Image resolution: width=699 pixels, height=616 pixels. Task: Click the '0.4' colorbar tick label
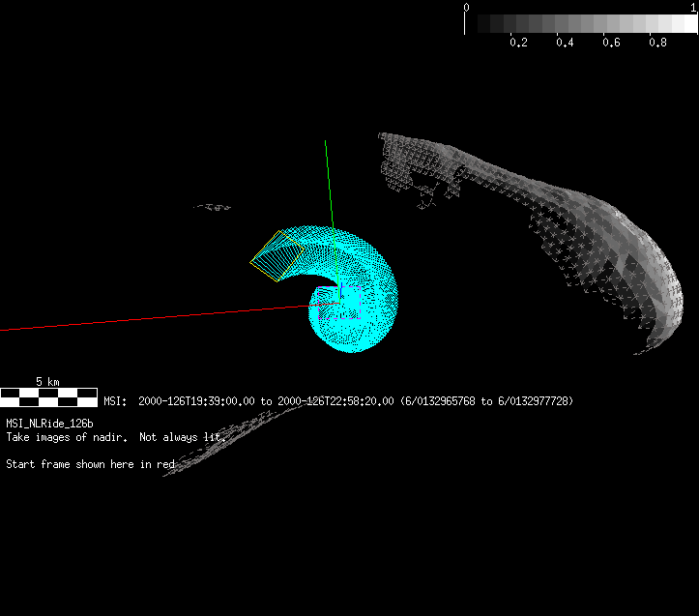(565, 43)
